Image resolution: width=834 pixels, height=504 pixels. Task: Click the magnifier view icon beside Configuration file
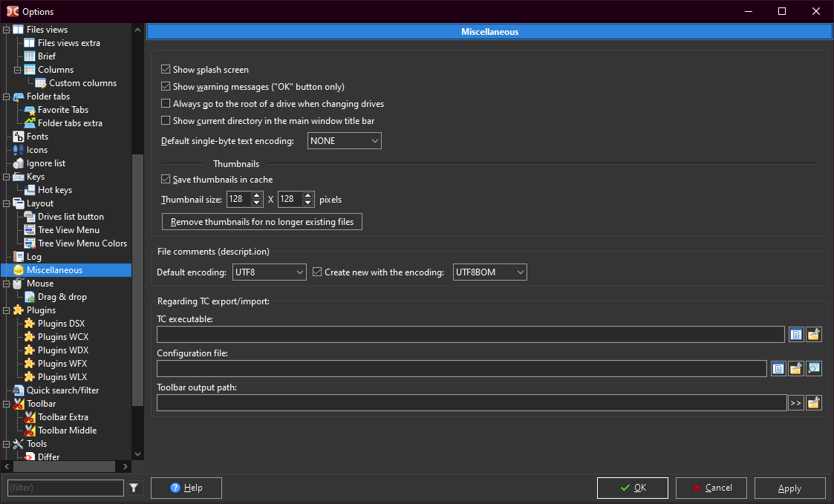814,369
